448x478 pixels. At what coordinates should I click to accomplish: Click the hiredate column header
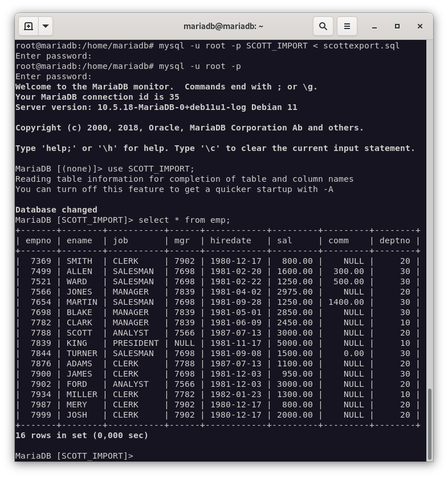click(230, 240)
